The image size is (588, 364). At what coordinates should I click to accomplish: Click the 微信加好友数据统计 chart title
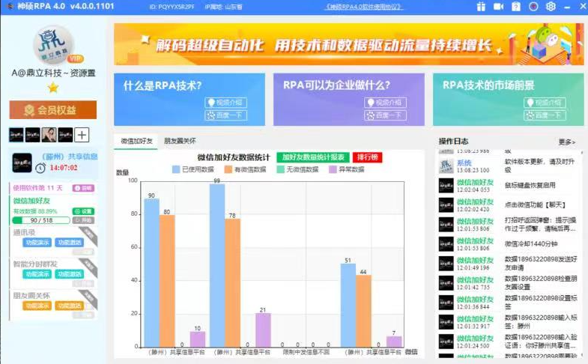point(234,157)
